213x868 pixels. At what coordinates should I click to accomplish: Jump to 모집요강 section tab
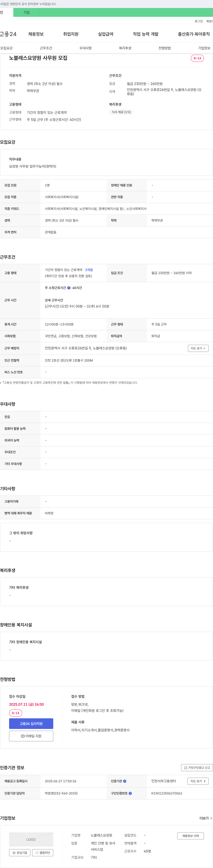click(x=6, y=48)
